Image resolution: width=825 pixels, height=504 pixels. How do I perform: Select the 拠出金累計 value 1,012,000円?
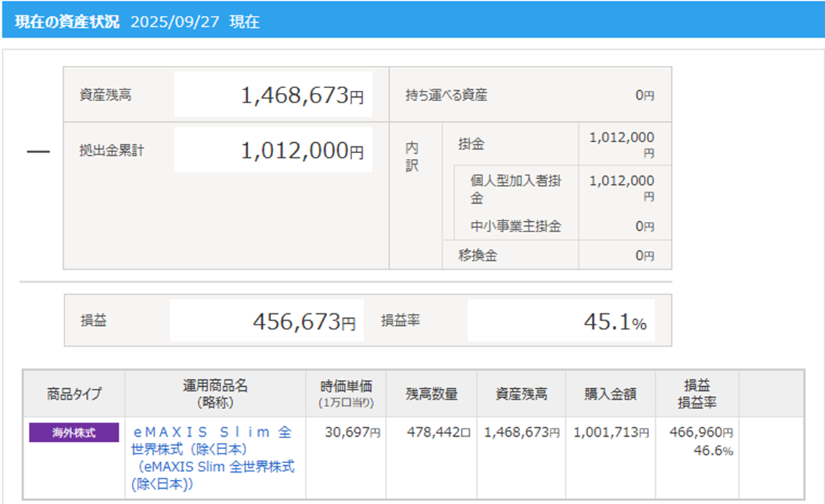pos(302,151)
